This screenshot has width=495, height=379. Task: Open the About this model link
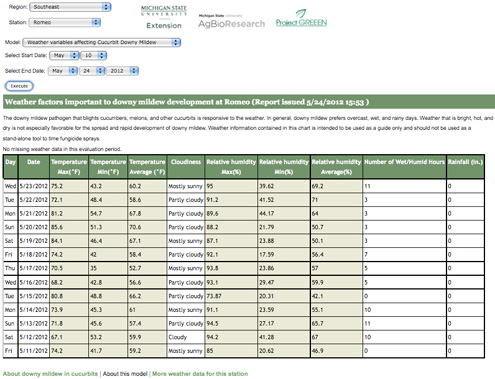[x=125, y=374]
